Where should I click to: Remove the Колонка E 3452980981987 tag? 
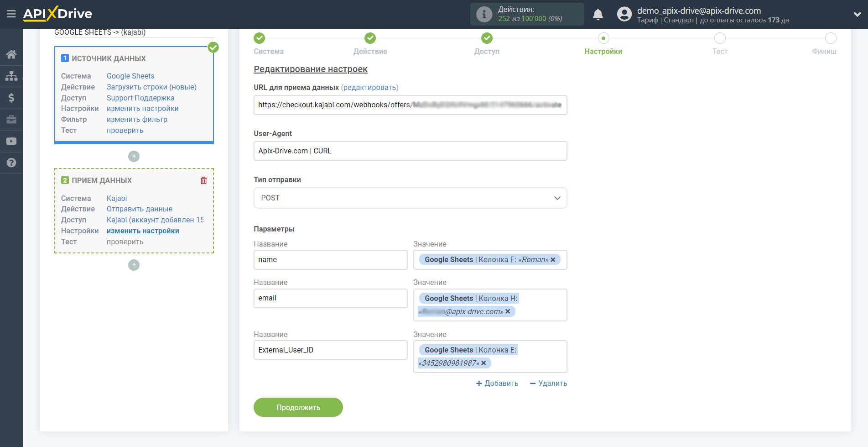(x=483, y=363)
